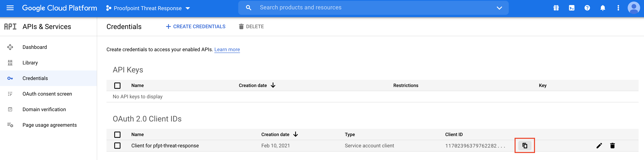The image size is (644, 160).
Task: Sort API Keys by Name column
Action: click(x=138, y=85)
